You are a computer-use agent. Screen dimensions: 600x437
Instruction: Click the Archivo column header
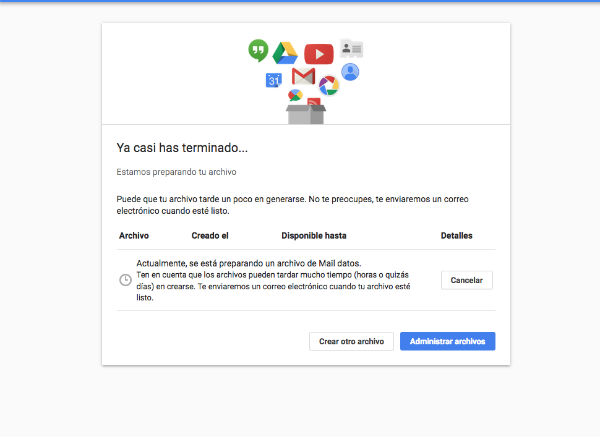134,236
